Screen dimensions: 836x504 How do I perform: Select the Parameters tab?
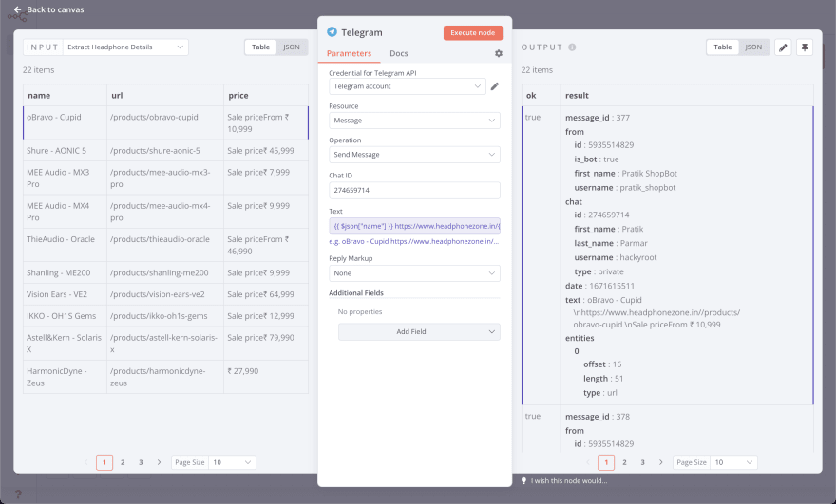tap(349, 53)
